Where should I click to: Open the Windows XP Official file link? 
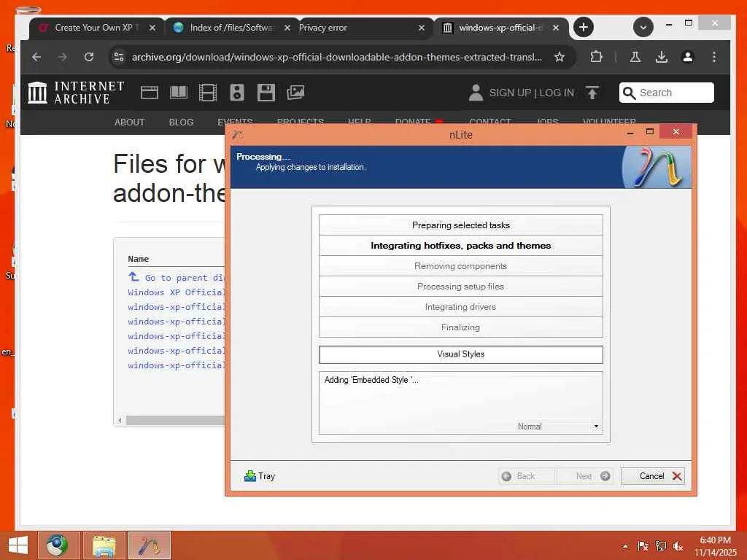pos(176,292)
